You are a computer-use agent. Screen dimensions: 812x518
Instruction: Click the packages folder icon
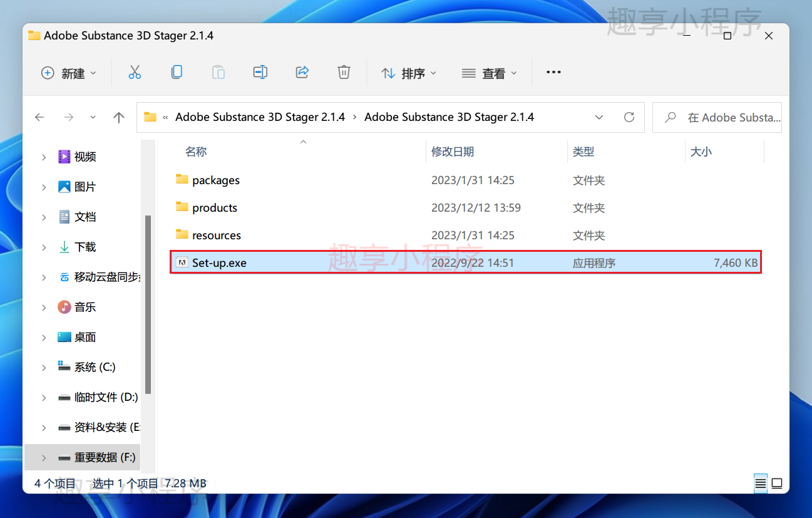(x=182, y=180)
